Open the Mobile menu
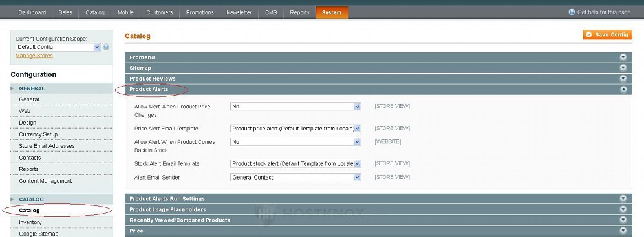Image resolution: width=644 pixels, height=237 pixels. pos(125,12)
